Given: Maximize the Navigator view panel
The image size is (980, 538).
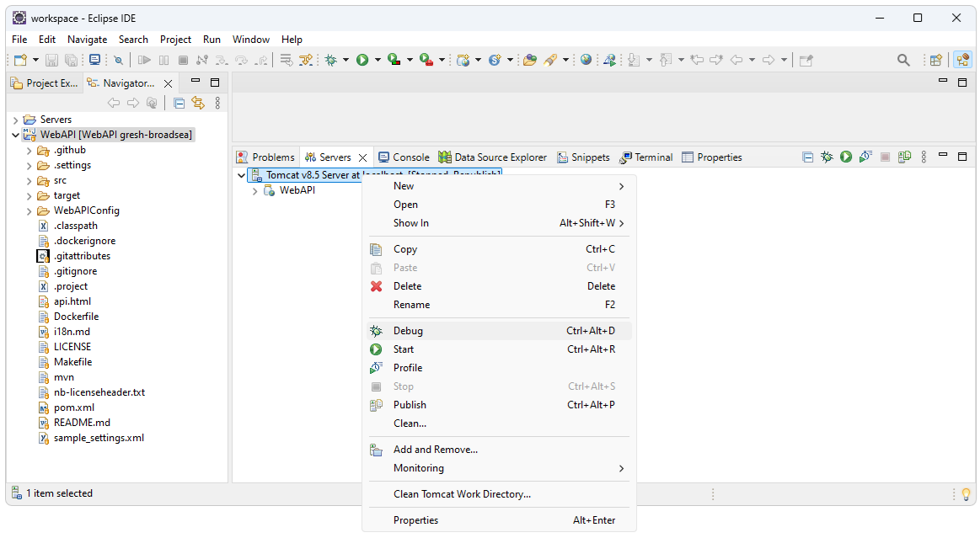Looking at the screenshot, I should coord(215,83).
